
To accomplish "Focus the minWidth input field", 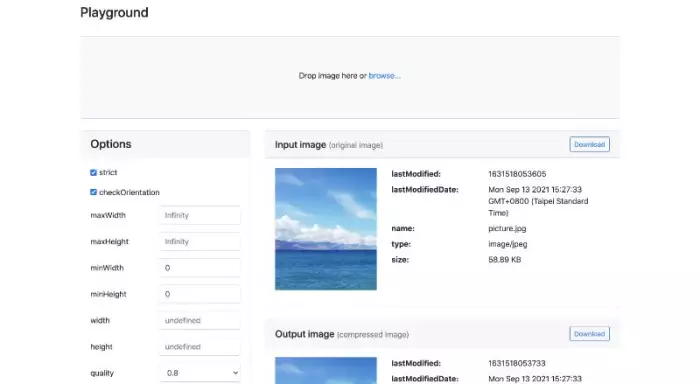I will click(x=200, y=268).
